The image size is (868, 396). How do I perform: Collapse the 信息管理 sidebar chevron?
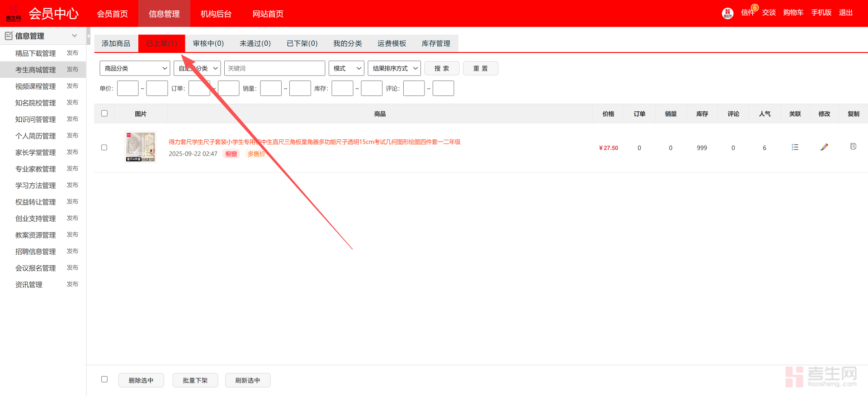(x=75, y=36)
